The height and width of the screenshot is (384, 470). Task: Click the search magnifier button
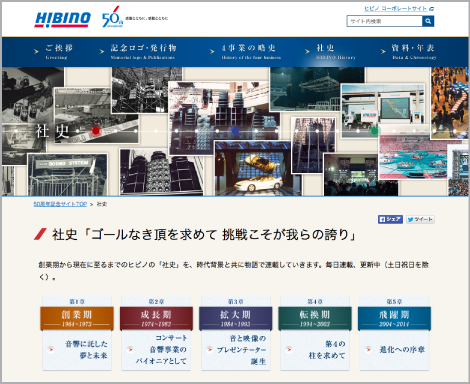click(x=428, y=21)
